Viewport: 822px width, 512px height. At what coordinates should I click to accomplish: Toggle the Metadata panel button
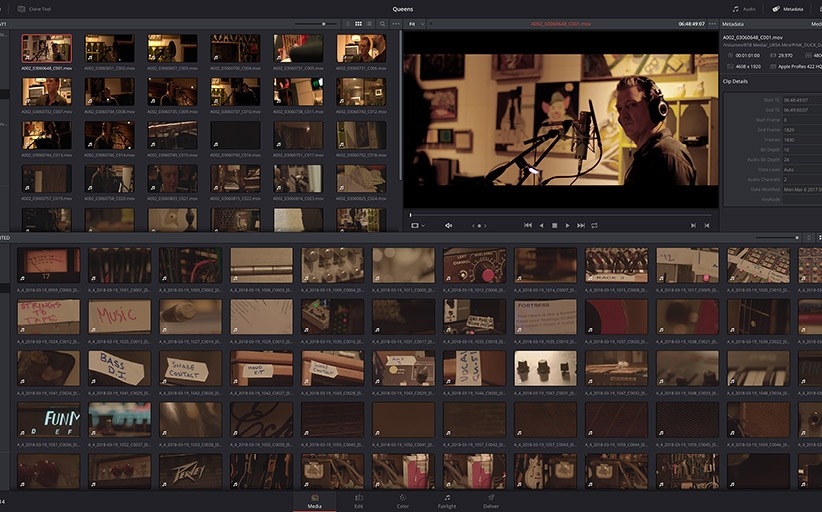pos(787,8)
